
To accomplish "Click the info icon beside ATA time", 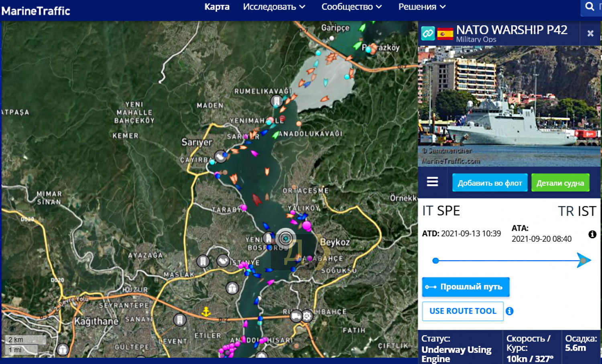I will pos(592,235).
